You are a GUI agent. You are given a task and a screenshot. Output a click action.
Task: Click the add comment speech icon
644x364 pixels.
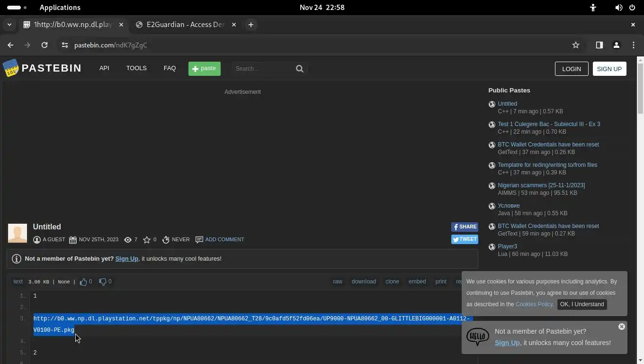click(199, 240)
